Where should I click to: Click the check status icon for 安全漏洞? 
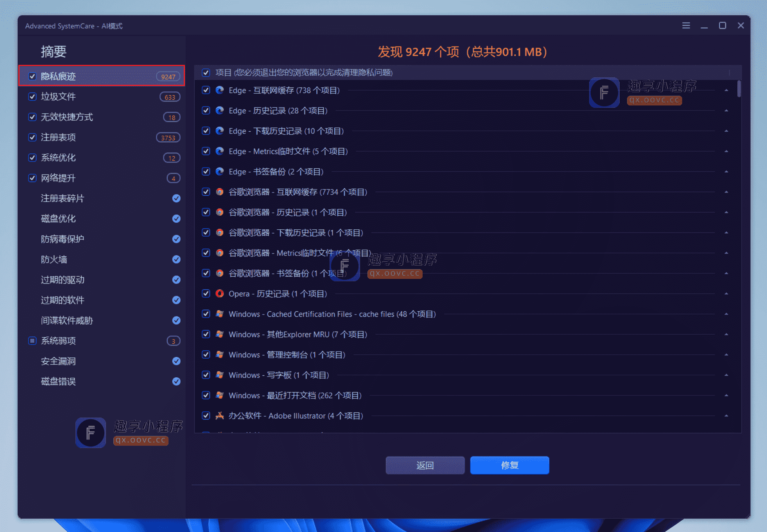pyautogui.click(x=176, y=361)
